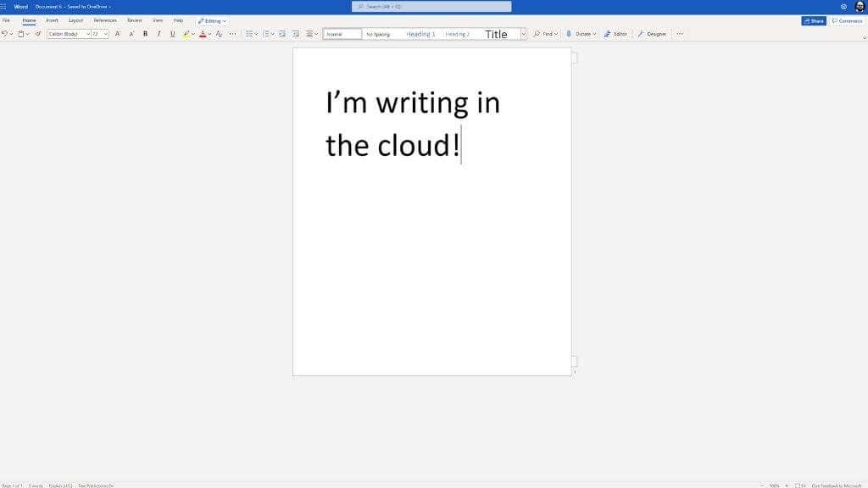Apply the red font color swatch
The image size is (868, 488).
click(203, 34)
